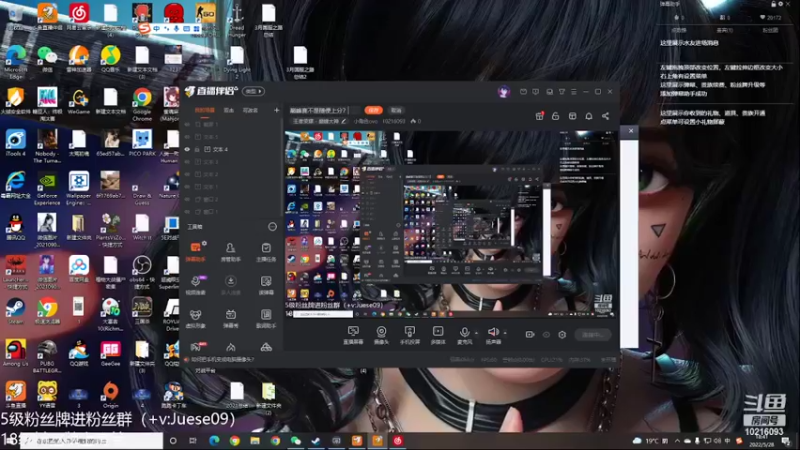Select the 文本 4 source row

pos(232,149)
